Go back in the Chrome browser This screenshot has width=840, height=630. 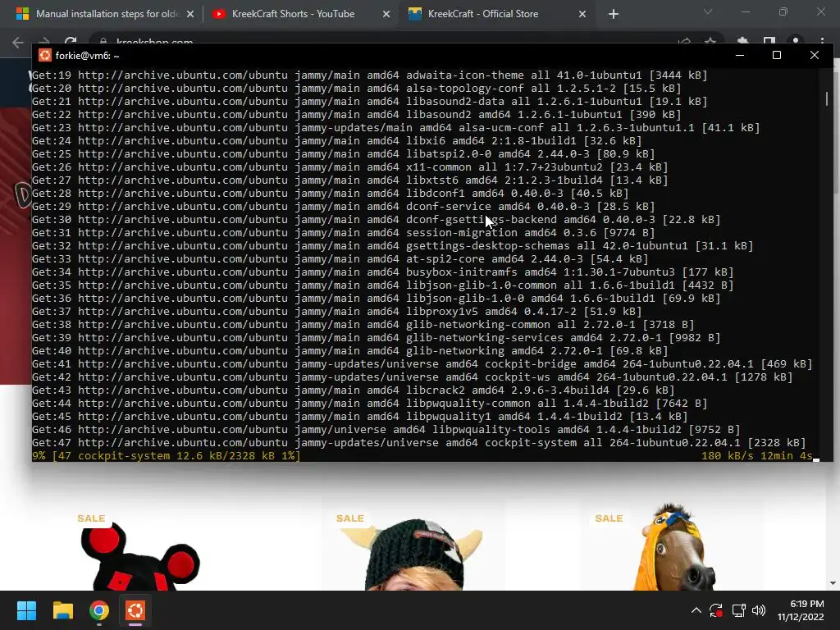pyautogui.click(x=18, y=42)
